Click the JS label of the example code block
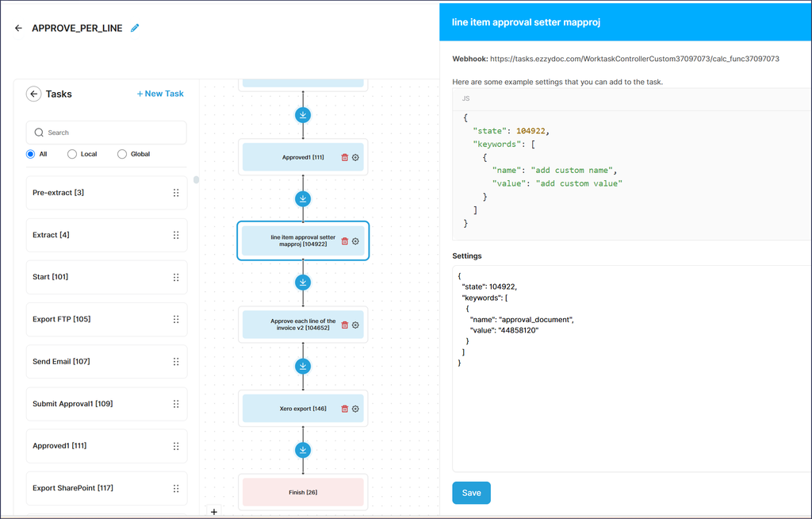812x519 pixels. click(x=465, y=98)
